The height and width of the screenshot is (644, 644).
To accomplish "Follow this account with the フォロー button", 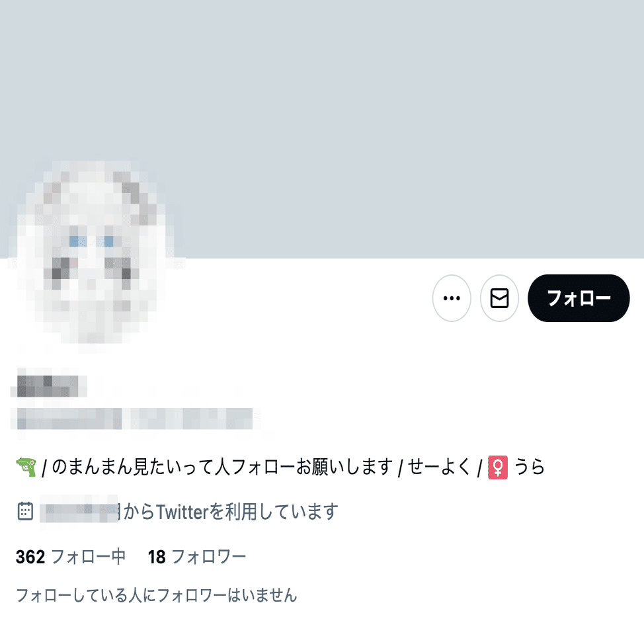I will pyautogui.click(x=579, y=298).
